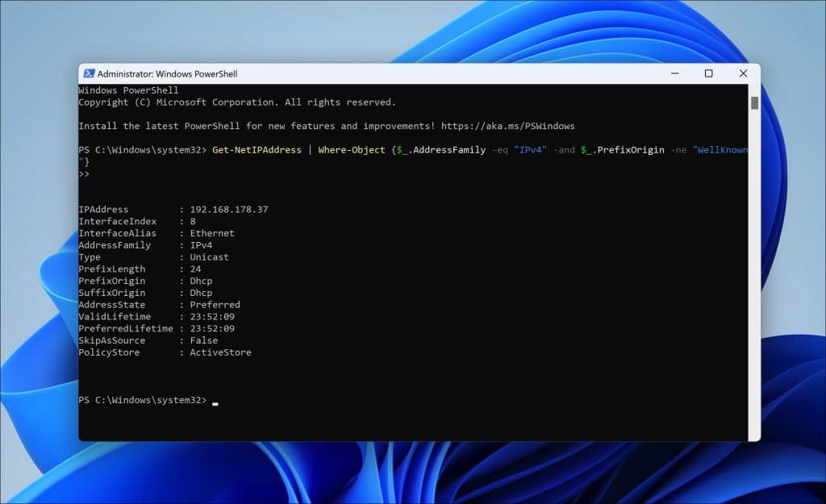The height and width of the screenshot is (504, 826).
Task: Click the blinking cursor at the bottom prompt
Action: pos(215,403)
